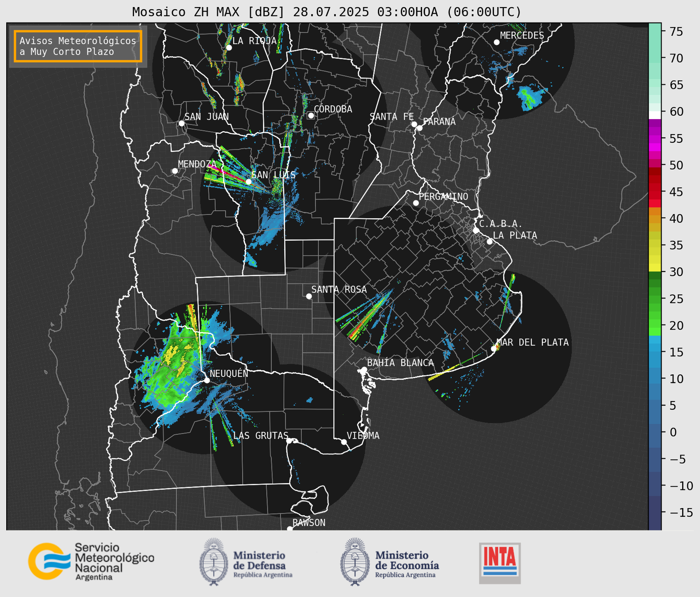Click the Ministerio de Defensa emblem
The height and width of the screenshot is (597, 700).
click(214, 562)
